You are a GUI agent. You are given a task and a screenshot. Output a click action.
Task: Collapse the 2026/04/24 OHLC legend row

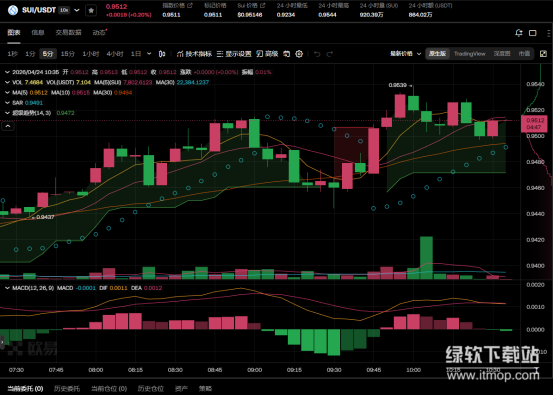tap(7, 72)
